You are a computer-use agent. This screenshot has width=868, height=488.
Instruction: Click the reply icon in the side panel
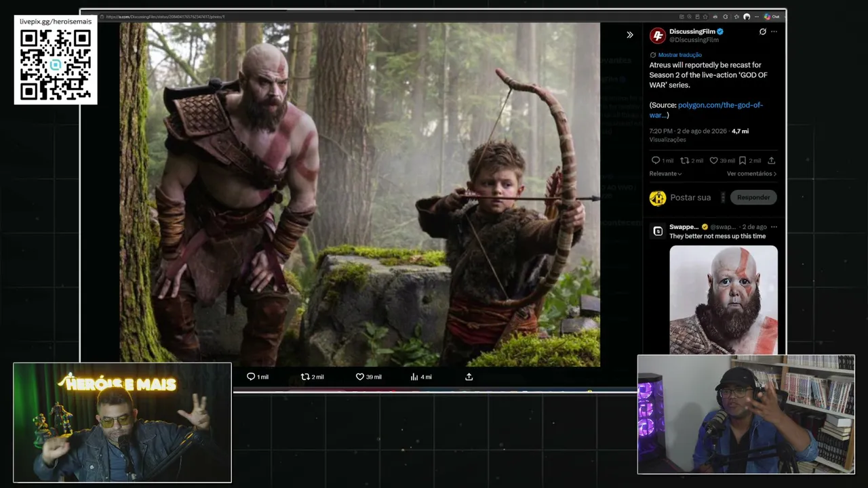click(655, 161)
